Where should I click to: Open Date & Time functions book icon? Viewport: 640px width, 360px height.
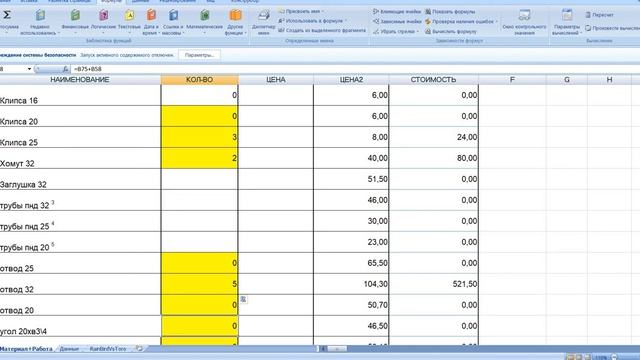point(151,16)
